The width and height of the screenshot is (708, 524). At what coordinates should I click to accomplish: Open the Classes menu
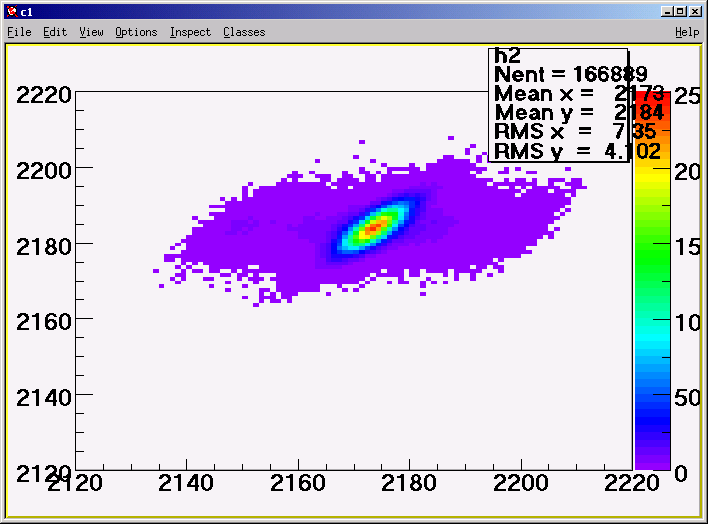244,32
